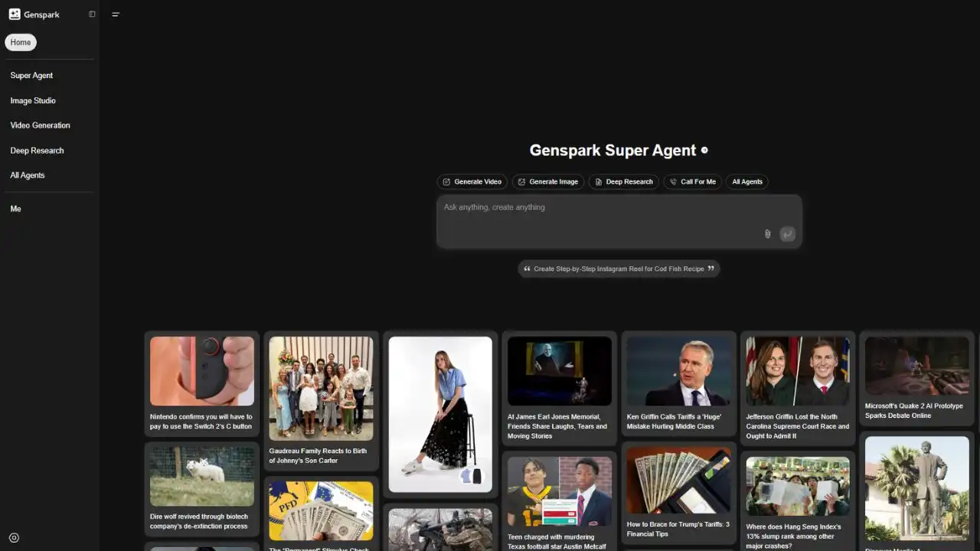Switch to Image Studio in sidebar

[x=33, y=100]
